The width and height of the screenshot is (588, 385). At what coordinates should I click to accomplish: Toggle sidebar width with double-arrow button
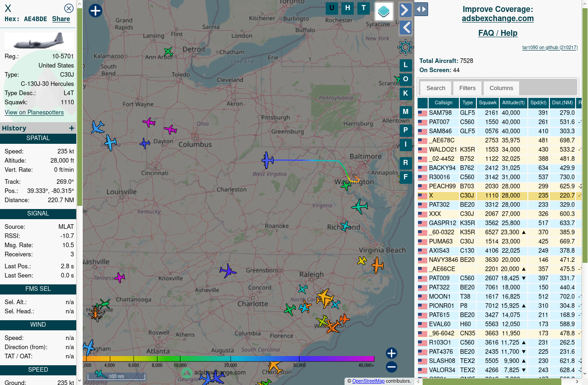pos(421,9)
